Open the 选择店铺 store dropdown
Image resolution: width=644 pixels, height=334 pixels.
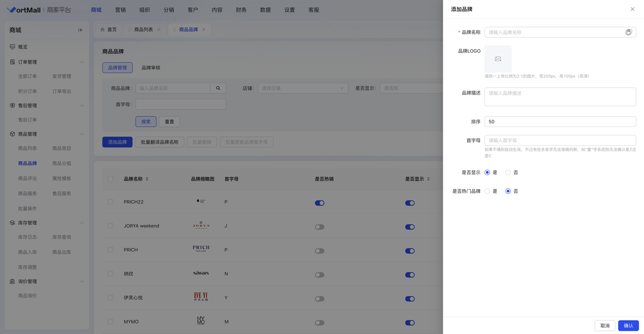pos(303,88)
